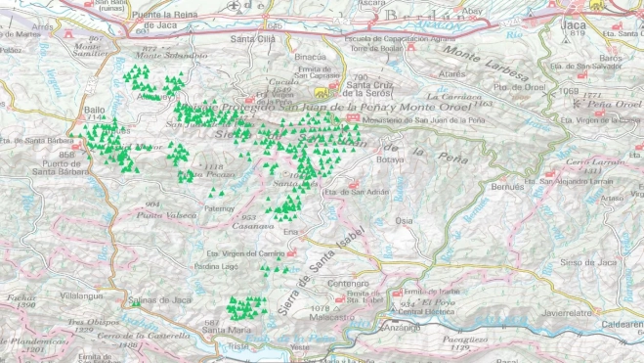Select the Pardina Lagé label
This screenshot has height=363, width=644.
(216, 266)
